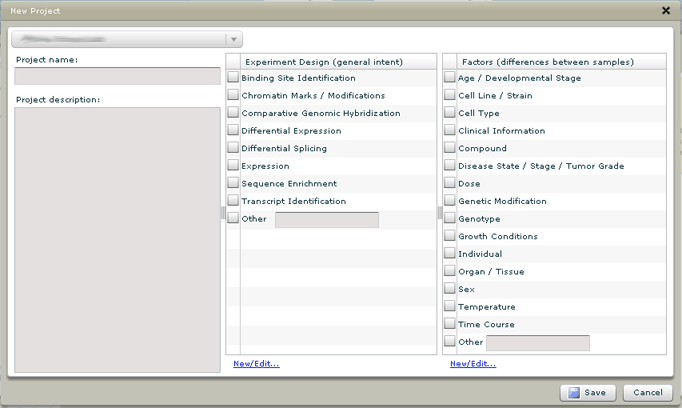Check the Binding Site Identification checkbox

(233, 77)
